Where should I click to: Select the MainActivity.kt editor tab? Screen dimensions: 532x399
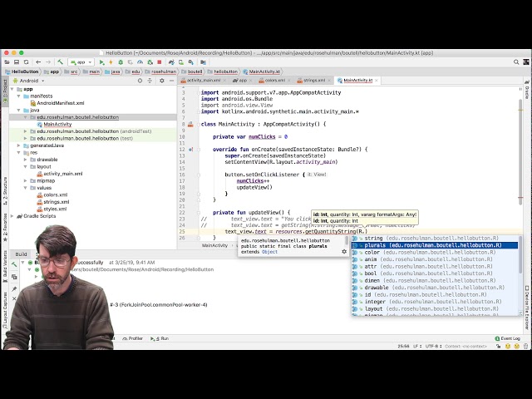click(x=358, y=81)
